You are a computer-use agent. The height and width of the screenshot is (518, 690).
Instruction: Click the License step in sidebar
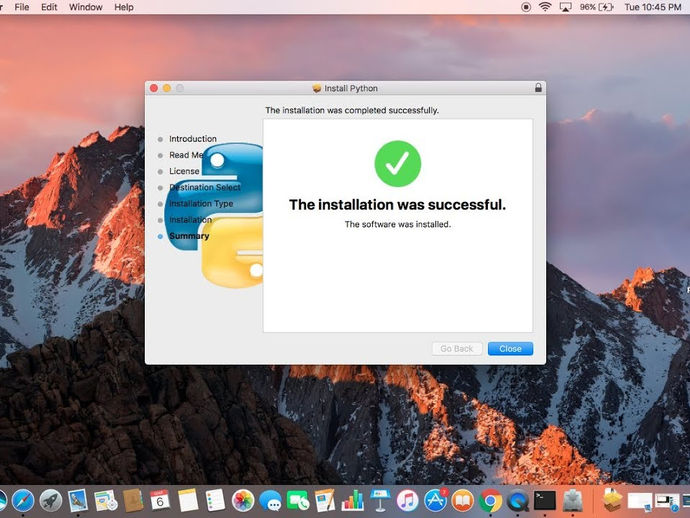coord(184,171)
